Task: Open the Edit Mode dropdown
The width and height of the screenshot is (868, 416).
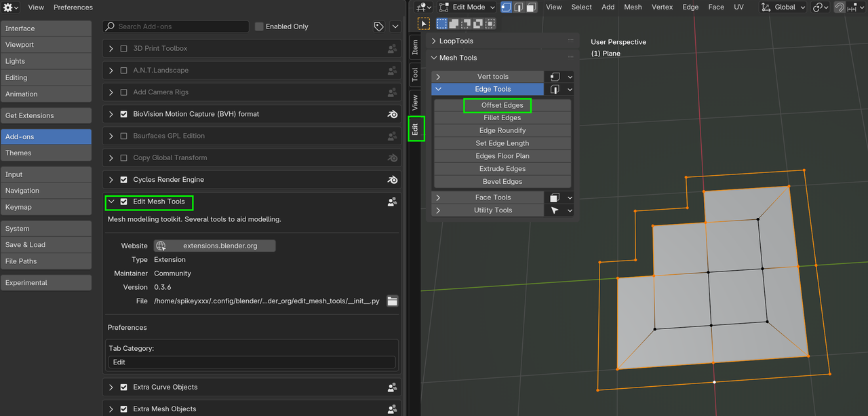Action: click(x=467, y=7)
